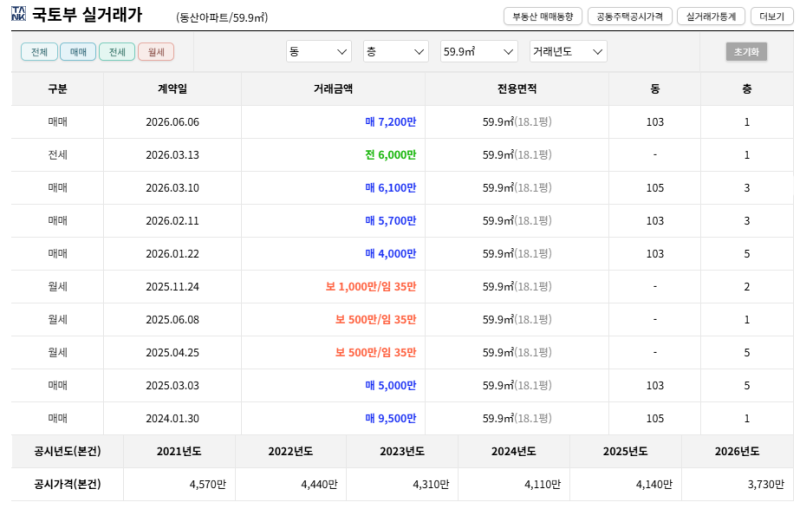The height and width of the screenshot is (509, 800).
Task: Open 공동주택공시가격 button
Action: [x=630, y=16]
